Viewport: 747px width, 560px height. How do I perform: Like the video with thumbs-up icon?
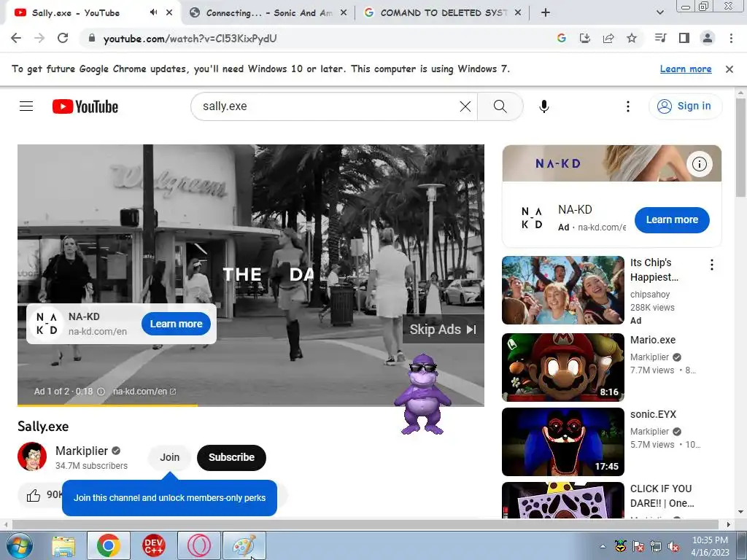(x=34, y=496)
